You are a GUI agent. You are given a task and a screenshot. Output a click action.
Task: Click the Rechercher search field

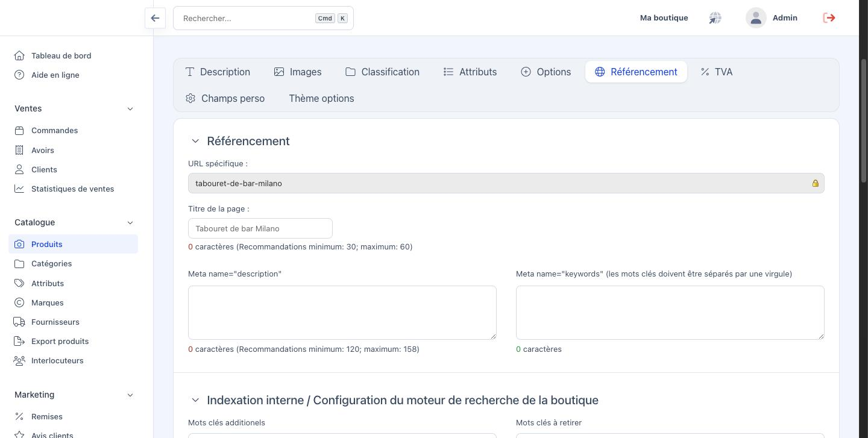tap(263, 18)
